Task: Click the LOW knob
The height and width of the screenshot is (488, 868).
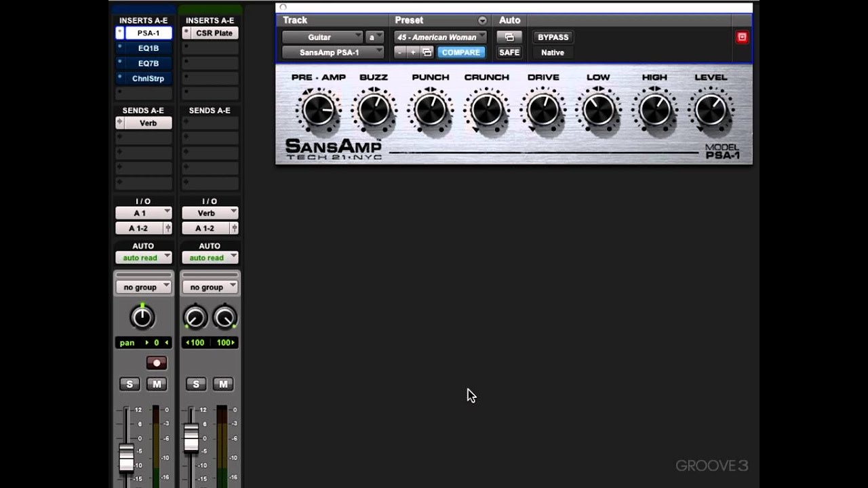Action: pos(598,110)
